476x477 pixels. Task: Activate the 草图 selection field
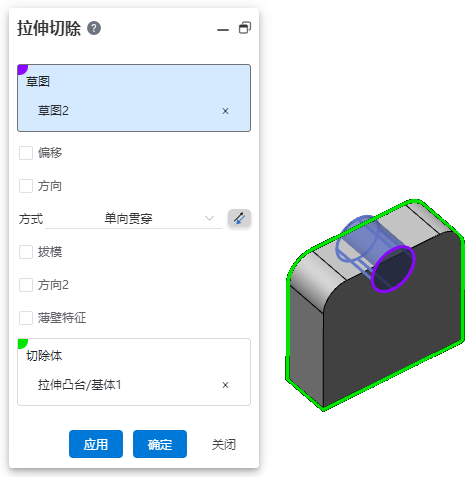134,98
